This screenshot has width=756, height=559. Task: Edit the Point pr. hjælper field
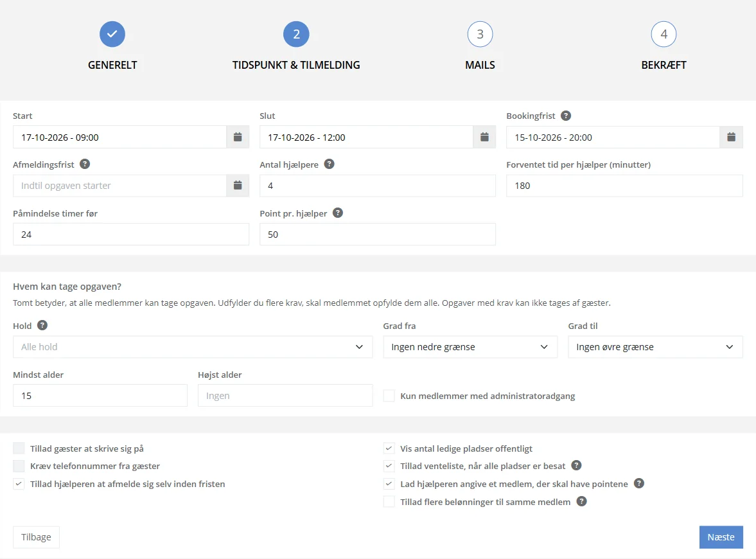(x=378, y=235)
